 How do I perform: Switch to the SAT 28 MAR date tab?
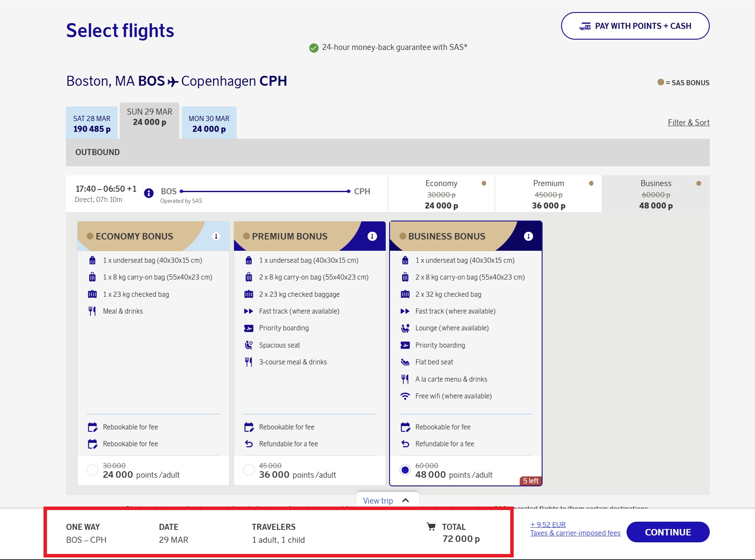pos(92,123)
